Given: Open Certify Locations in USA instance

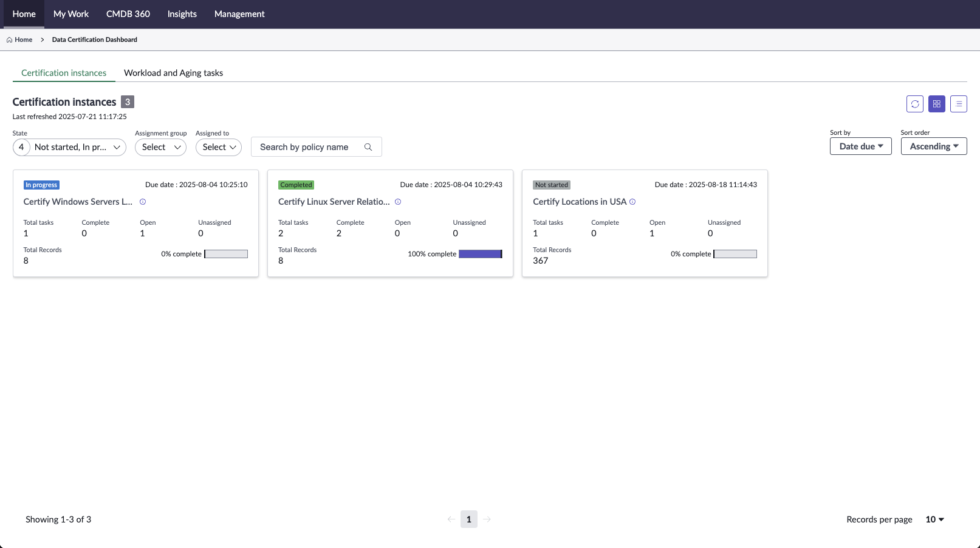Looking at the screenshot, I should point(579,202).
